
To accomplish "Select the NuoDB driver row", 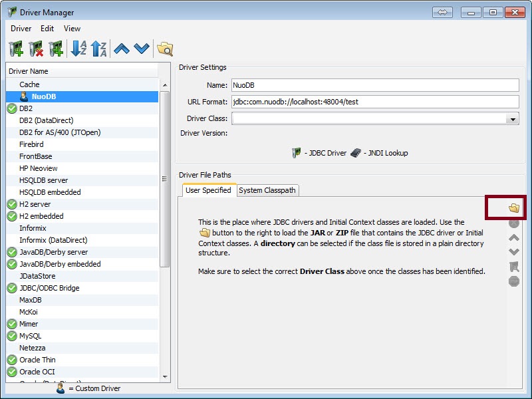I will (82, 96).
